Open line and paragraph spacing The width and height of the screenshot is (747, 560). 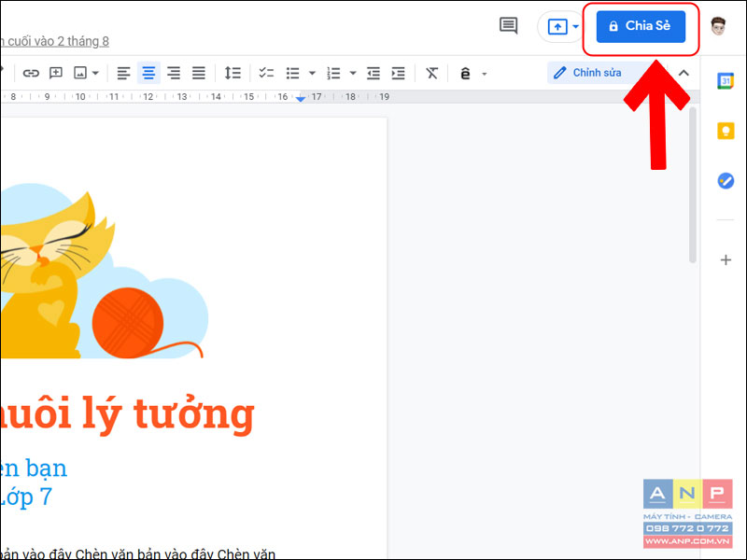click(233, 73)
